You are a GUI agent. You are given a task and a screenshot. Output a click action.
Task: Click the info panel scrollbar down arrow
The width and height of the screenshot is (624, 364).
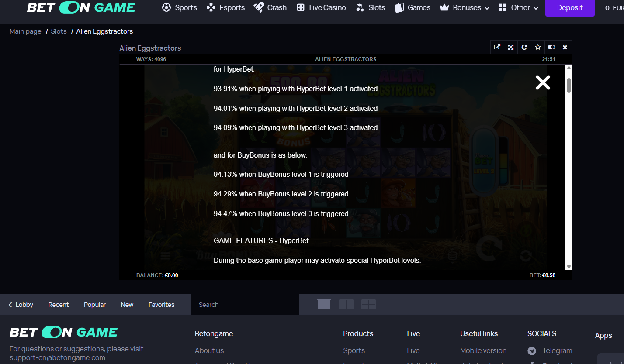click(x=569, y=267)
